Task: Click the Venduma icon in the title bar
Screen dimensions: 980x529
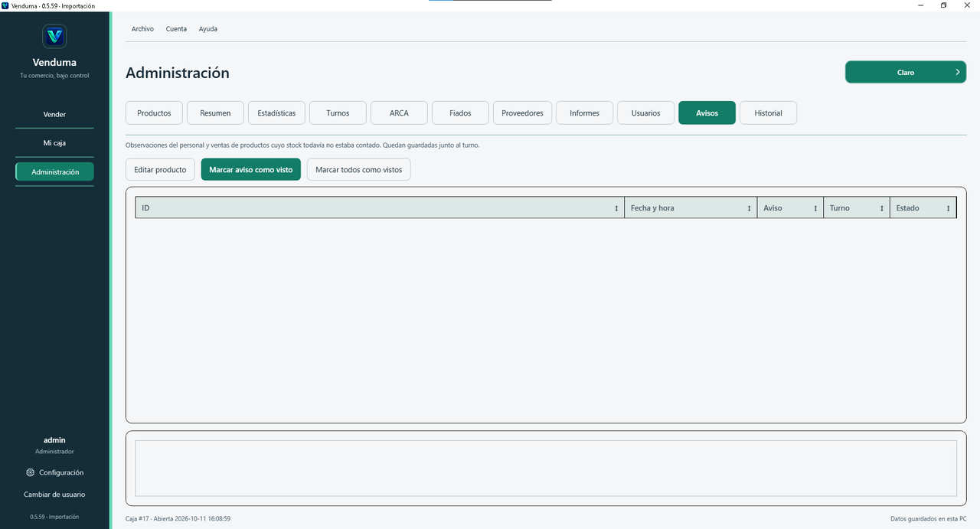Action: point(5,5)
